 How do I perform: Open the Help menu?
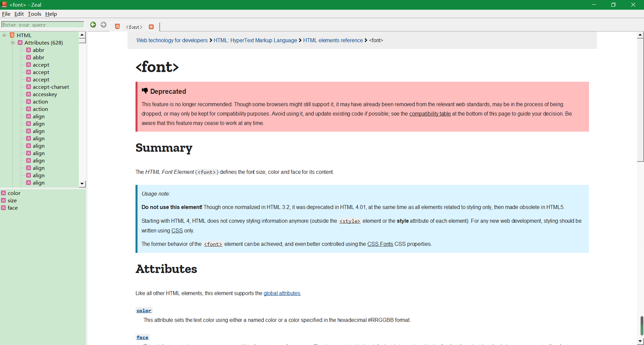tap(51, 14)
